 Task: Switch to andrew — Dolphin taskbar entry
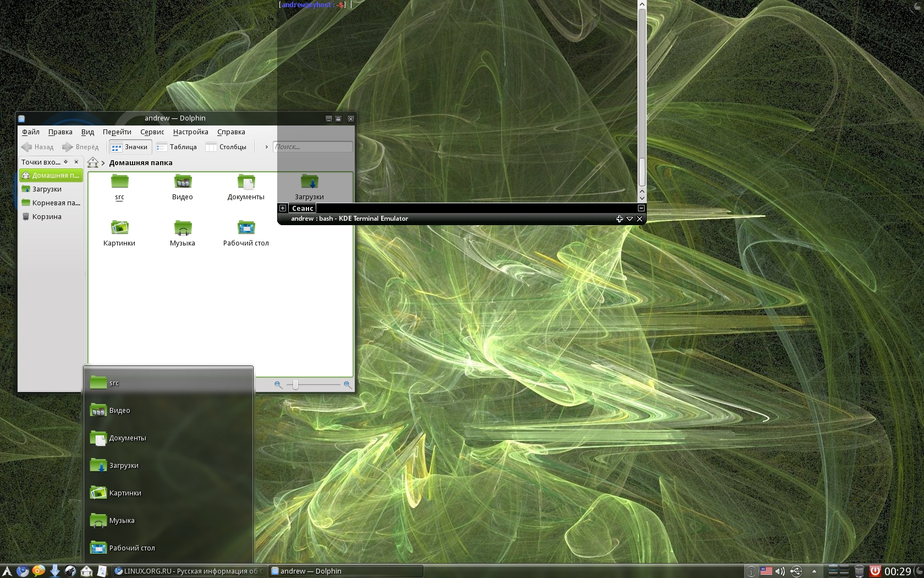pos(346,571)
